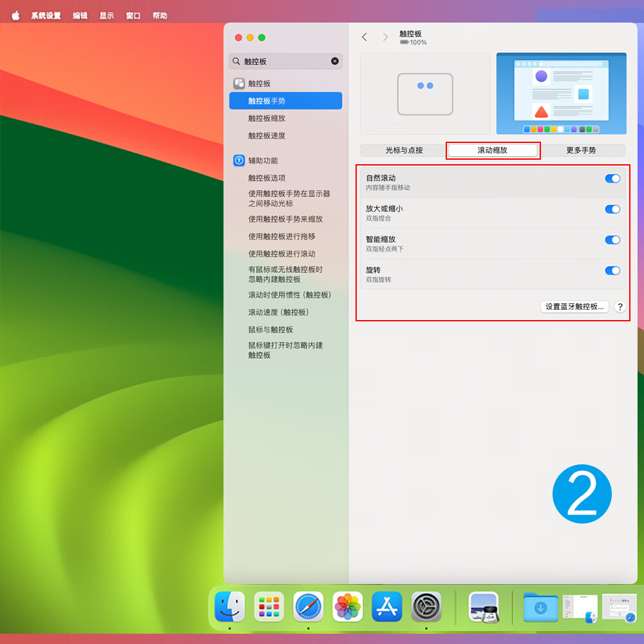Clear the search field with X icon
Image resolution: width=644 pixels, height=644 pixels.
(x=335, y=61)
